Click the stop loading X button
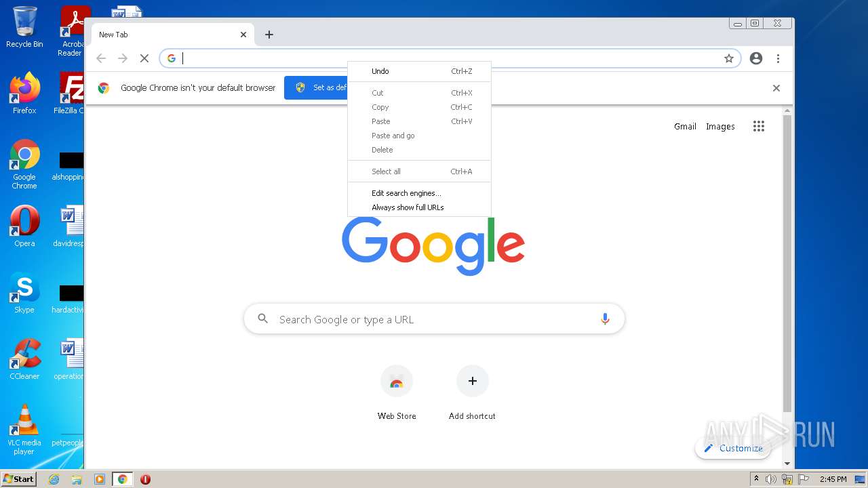Viewport: 868px width, 488px height. pos(144,58)
